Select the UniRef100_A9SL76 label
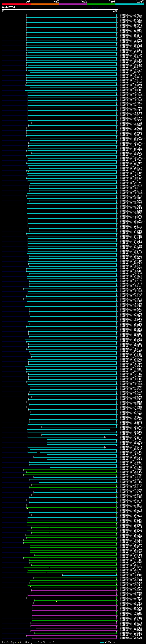This screenshot has height=644, width=146. coord(131,67)
